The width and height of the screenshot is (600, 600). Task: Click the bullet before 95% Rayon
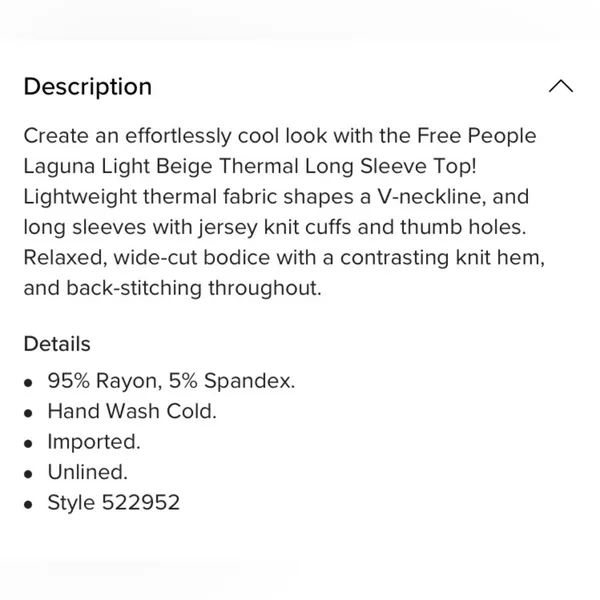[x=28, y=383]
